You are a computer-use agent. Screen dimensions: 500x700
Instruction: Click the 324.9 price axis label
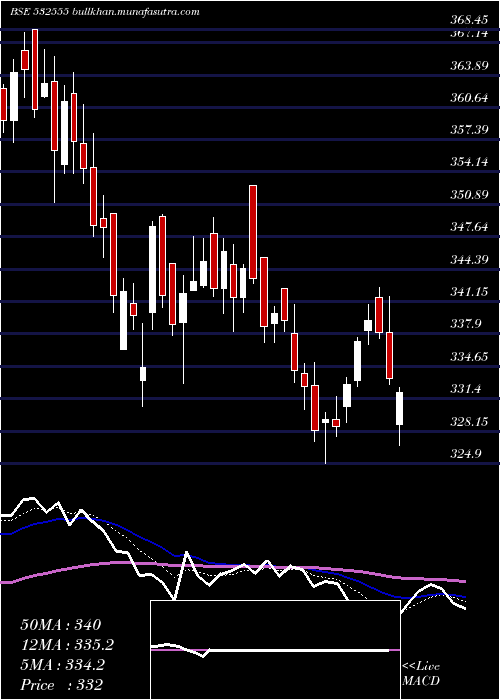click(465, 454)
